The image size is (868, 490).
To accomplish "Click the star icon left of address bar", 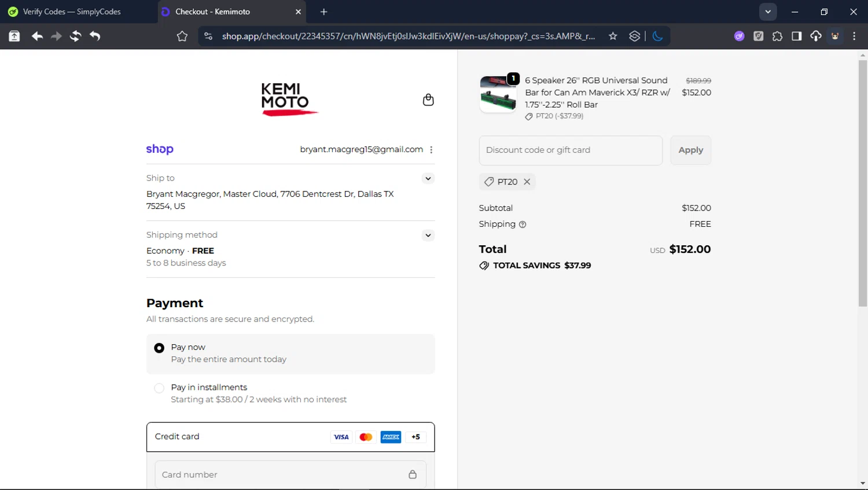I will tap(182, 36).
